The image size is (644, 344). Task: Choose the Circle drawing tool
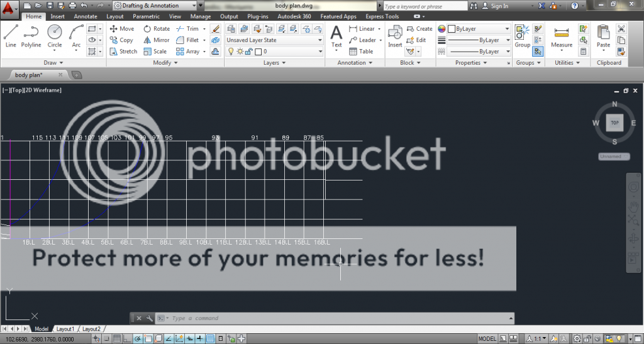[55, 35]
